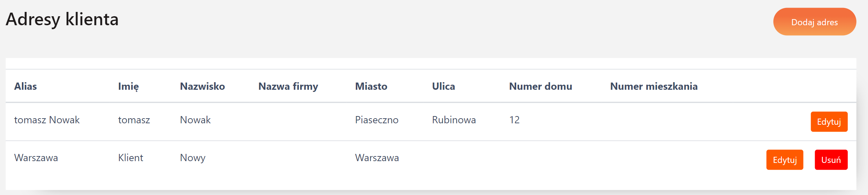868x195 pixels.
Task: Click the Dodaj adres button
Action: 814,22
